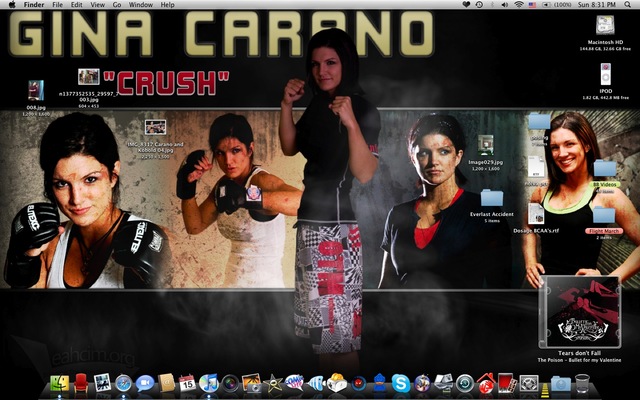Open the Wi-Fi status menu
Image resolution: width=640 pixels, height=400 pixels.
519,4
